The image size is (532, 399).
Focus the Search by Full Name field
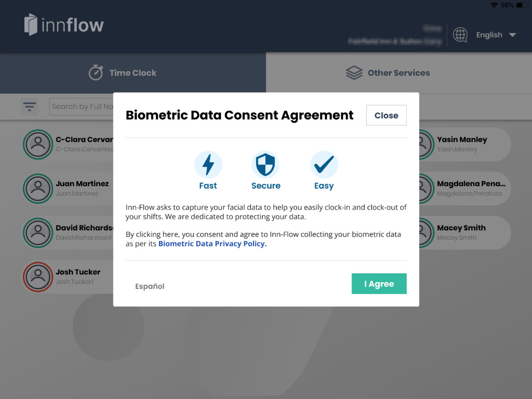tap(82, 107)
